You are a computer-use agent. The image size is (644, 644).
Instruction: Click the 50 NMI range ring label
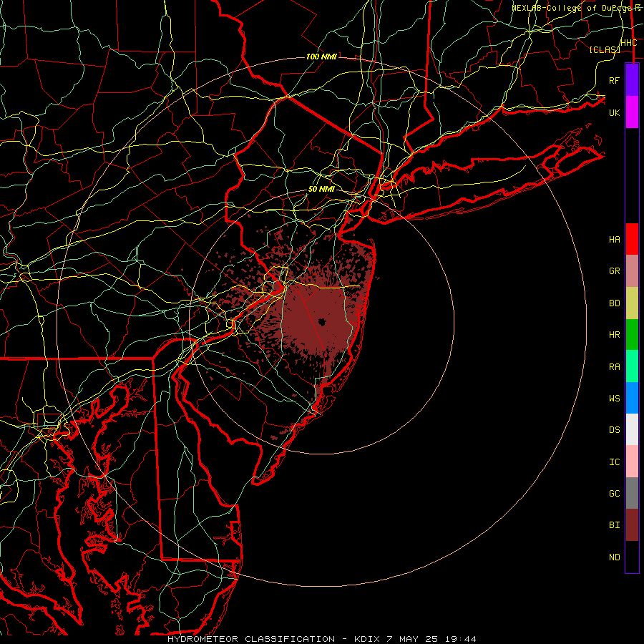click(x=321, y=190)
